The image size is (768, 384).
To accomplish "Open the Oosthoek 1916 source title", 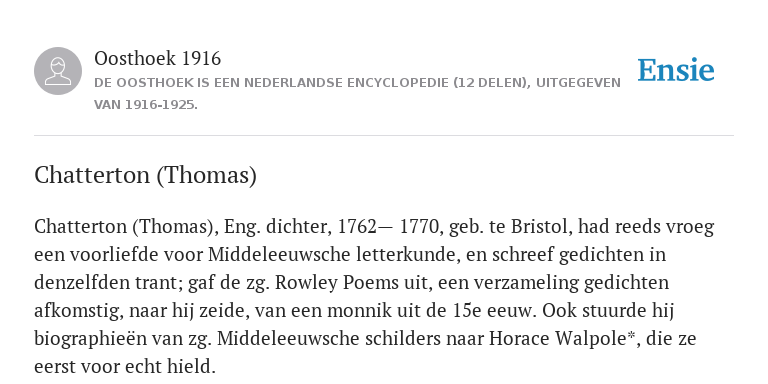I will pos(157,59).
